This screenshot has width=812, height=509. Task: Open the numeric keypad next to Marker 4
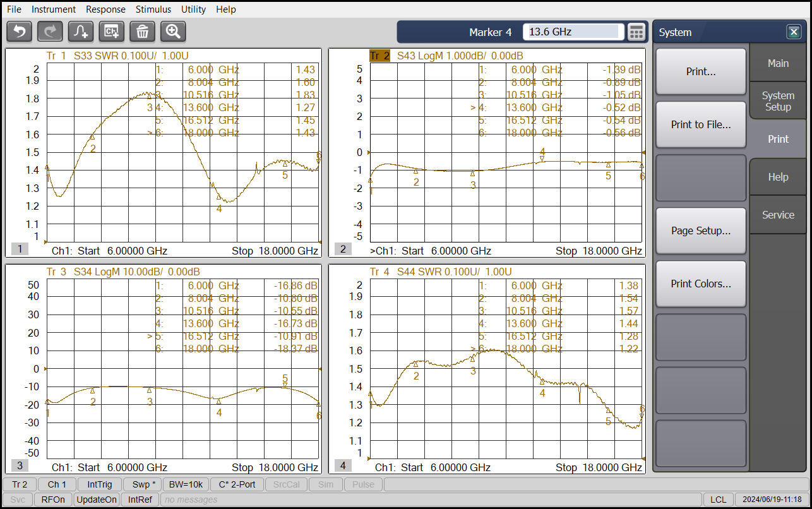coord(636,32)
